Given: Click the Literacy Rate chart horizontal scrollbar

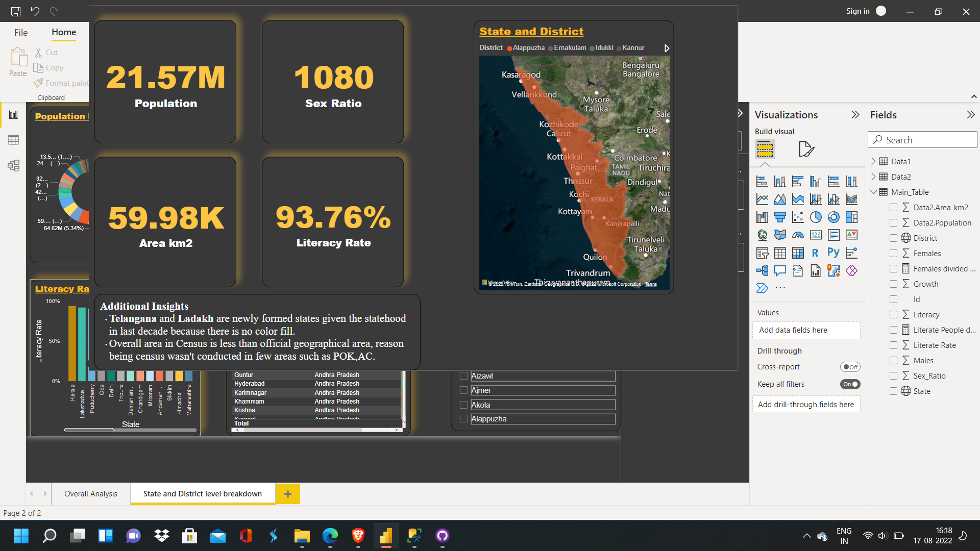Looking at the screenshot, I should coord(89,430).
